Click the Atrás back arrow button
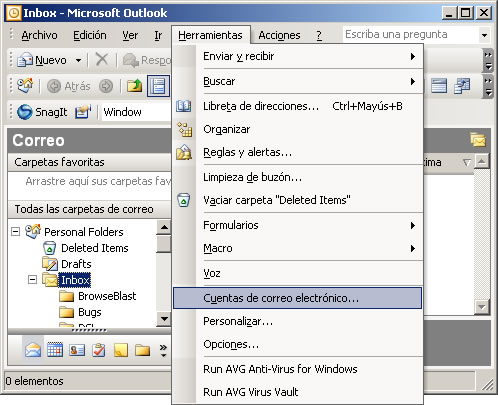The width and height of the screenshot is (498, 405). point(53,86)
